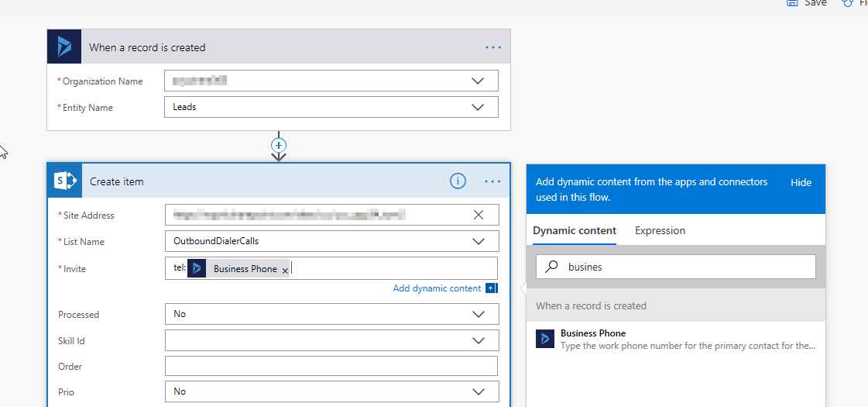Expand the Entity Name dropdown
Viewport: 868px width, 407px height.
pyautogui.click(x=478, y=108)
